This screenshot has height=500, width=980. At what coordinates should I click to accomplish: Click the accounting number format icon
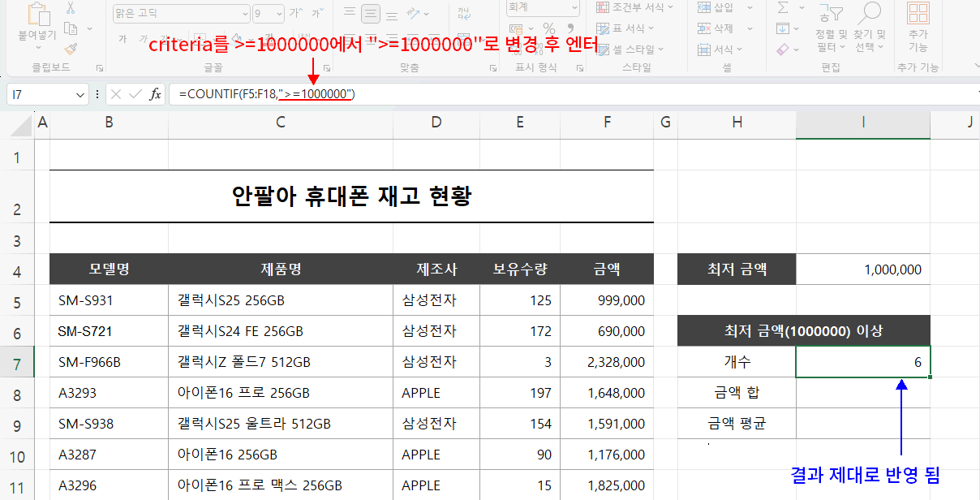[516, 28]
